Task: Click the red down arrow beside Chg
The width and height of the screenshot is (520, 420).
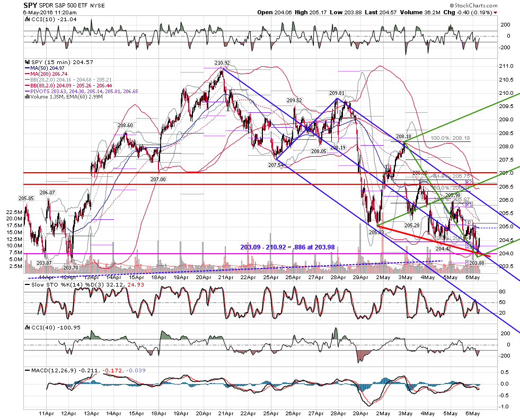Action: (496, 13)
